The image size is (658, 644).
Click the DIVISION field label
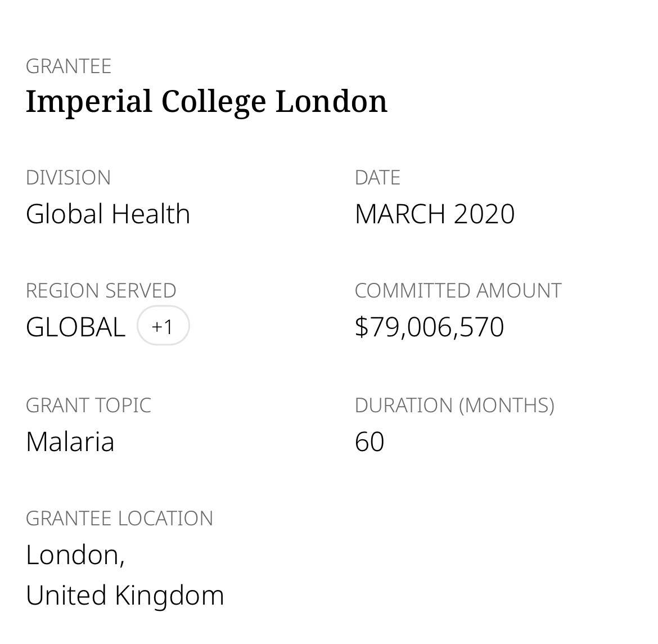tap(68, 178)
